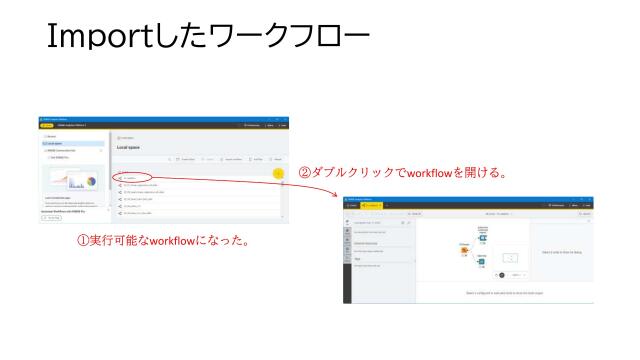Viewport: 640px width, 360px height.
Task: Open KNIME Community Hub in the sidebar
Action: coord(61,151)
